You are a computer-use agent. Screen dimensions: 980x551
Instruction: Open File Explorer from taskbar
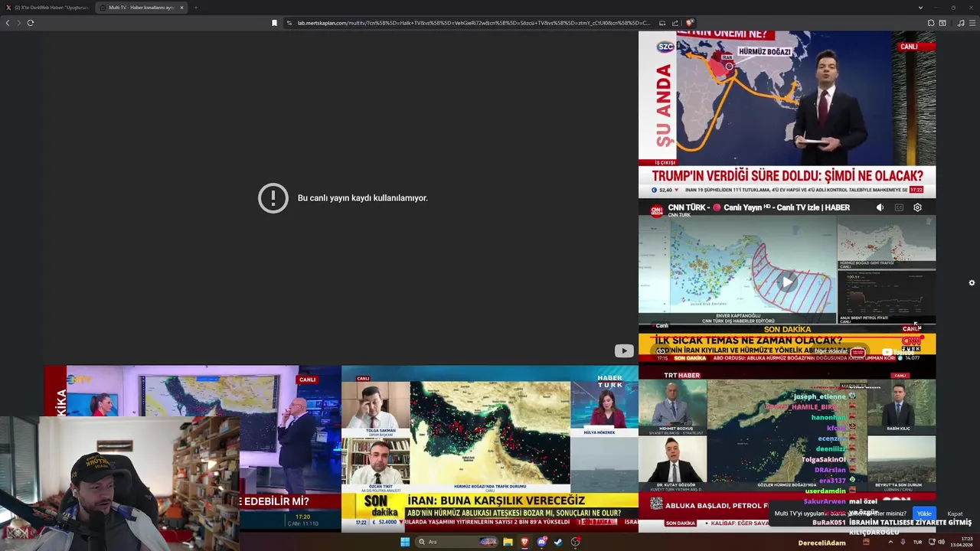(x=508, y=542)
